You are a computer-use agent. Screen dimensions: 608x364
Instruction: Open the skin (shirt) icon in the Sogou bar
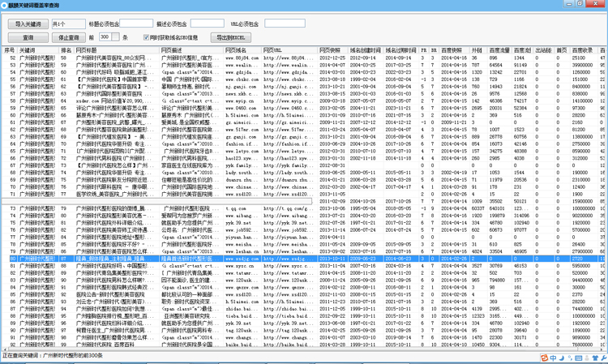tap(595, 358)
